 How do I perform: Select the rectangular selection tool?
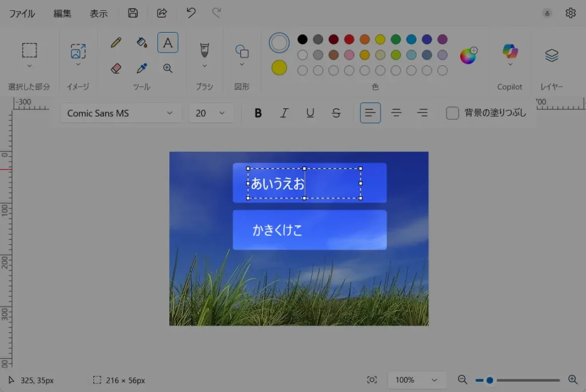click(29, 50)
